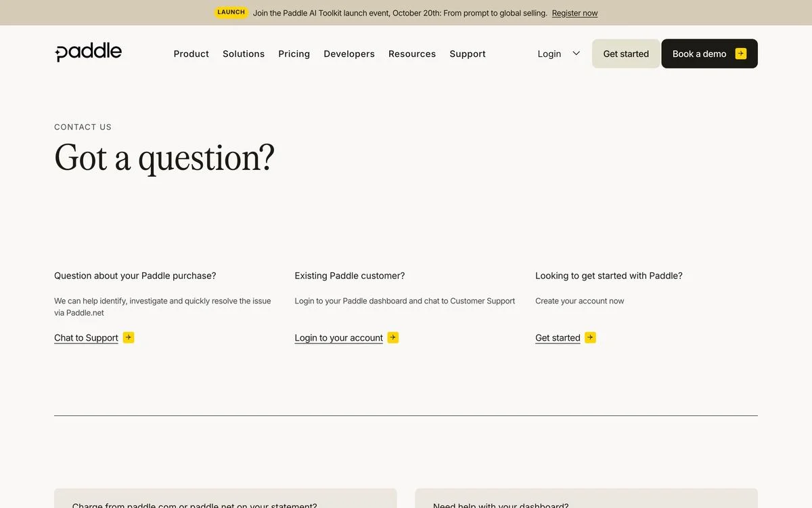This screenshot has height=508, width=812.
Task: Click 'We can help identify' description text
Action: [x=162, y=307]
